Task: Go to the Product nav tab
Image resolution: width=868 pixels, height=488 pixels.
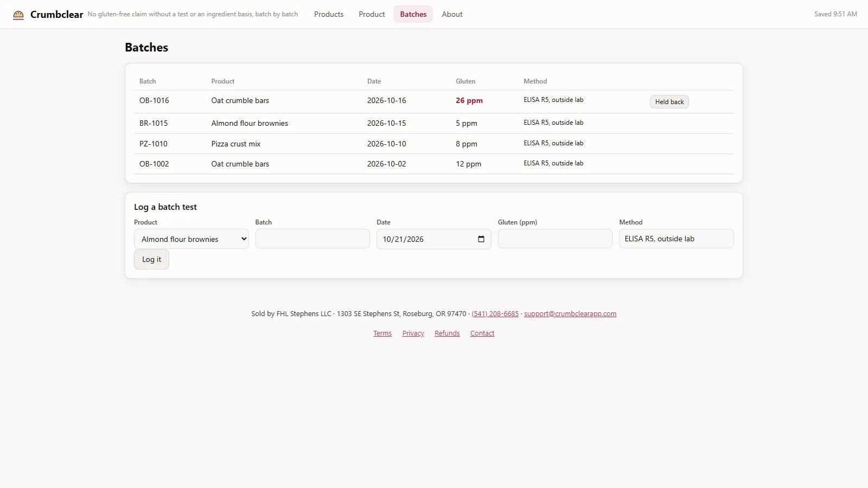Action: coord(372,15)
